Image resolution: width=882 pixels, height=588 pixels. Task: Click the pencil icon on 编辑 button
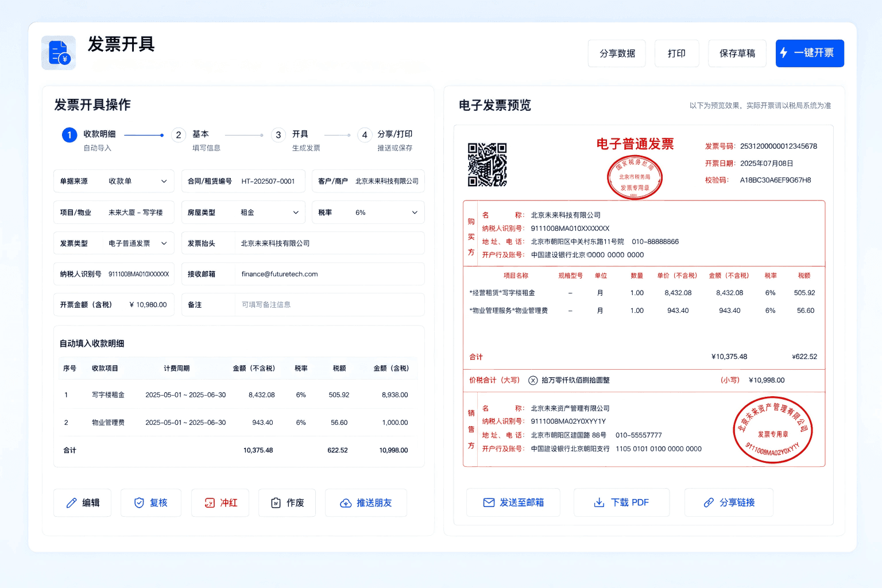[x=71, y=503]
